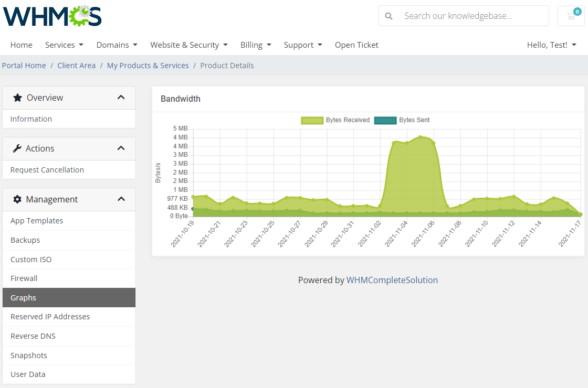Open Reserved IP Addresses item
This screenshot has width=588, height=388.
[x=69, y=317]
